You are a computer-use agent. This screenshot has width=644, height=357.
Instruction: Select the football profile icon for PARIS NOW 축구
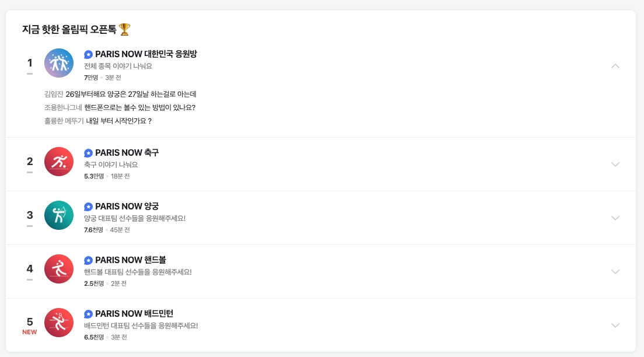pos(59,162)
